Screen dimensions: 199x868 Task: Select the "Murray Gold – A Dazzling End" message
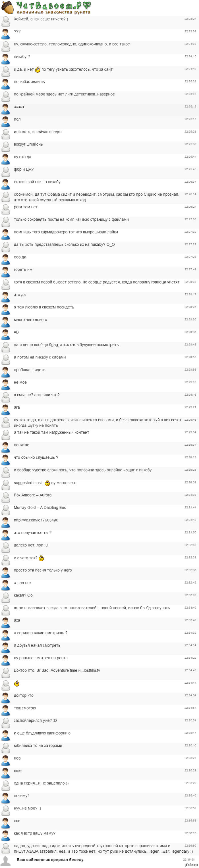(40, 508)
